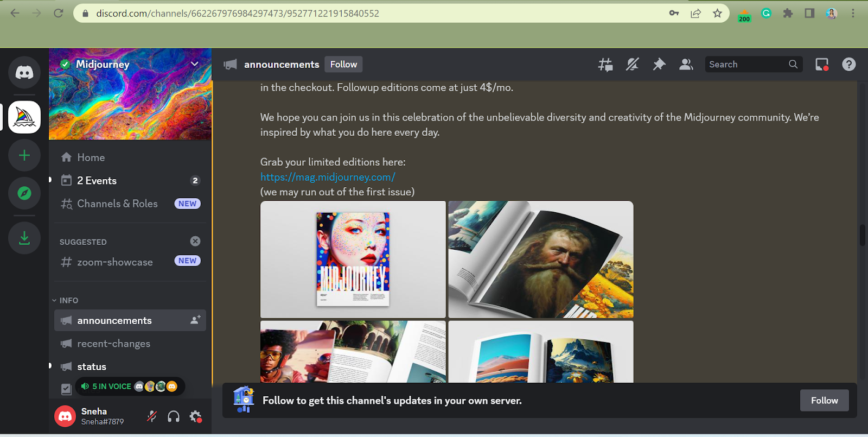
Task: Toggle microphone mute in user panel
Action: [x=152, y=416]
